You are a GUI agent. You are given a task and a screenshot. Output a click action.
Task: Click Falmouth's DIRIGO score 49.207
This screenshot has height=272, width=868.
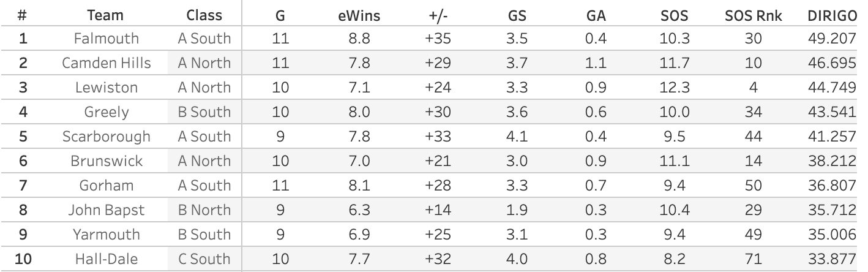831,39
